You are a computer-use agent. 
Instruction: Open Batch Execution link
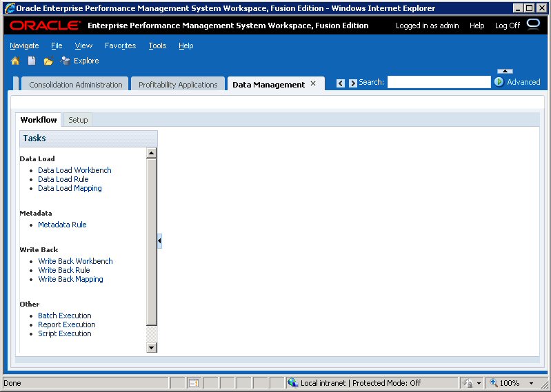[65, 316]
